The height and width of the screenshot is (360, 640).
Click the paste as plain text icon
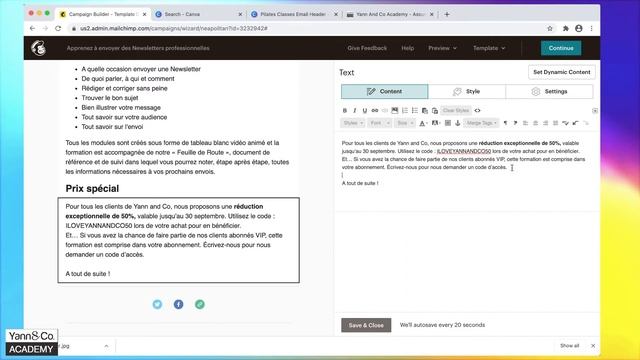(x=425, y=111)
